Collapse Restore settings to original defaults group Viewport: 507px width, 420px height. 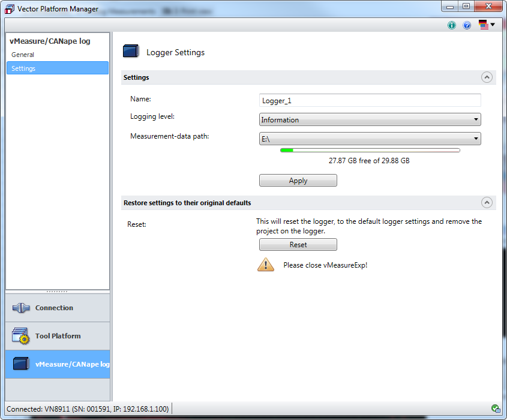[x=487, y=203]
